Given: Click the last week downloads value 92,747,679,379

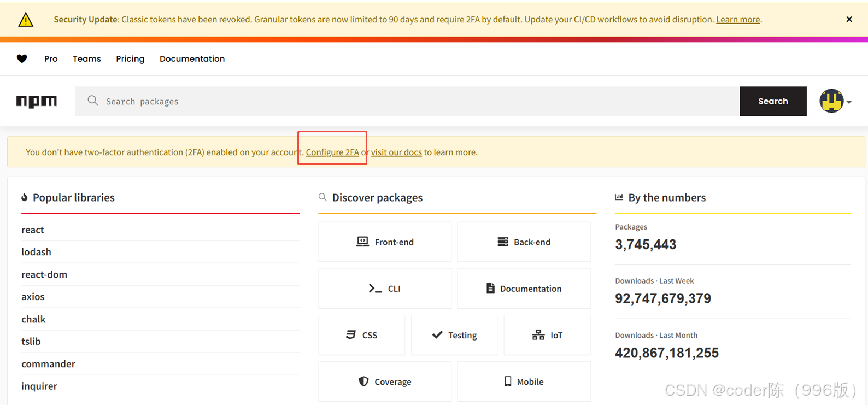Looking at the screenshot, I should (x=663, y=298).
